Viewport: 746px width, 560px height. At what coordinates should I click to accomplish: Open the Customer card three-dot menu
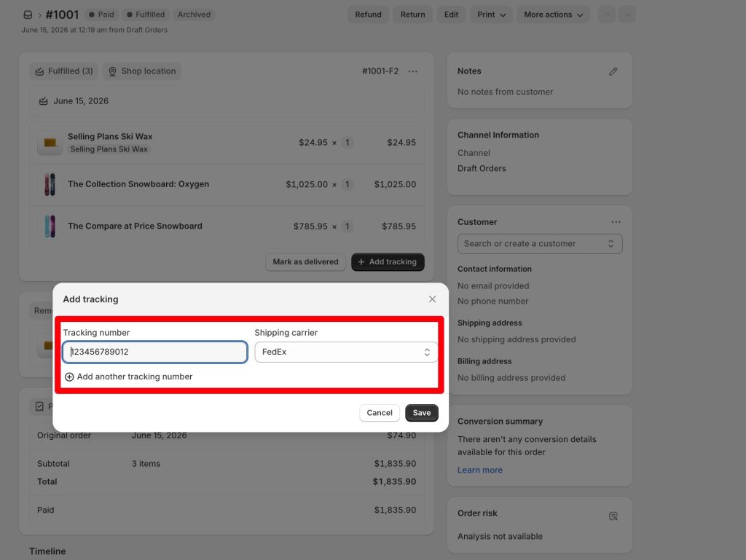[616, 222]
